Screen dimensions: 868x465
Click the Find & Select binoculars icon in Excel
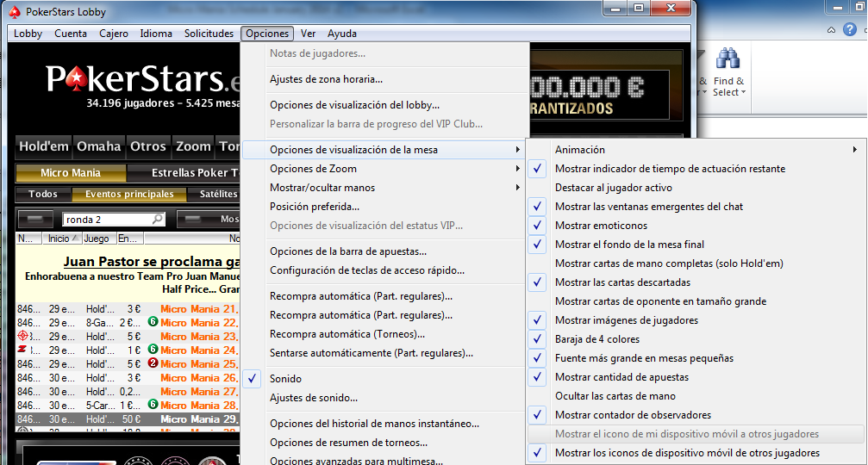(x=728, y=59)
